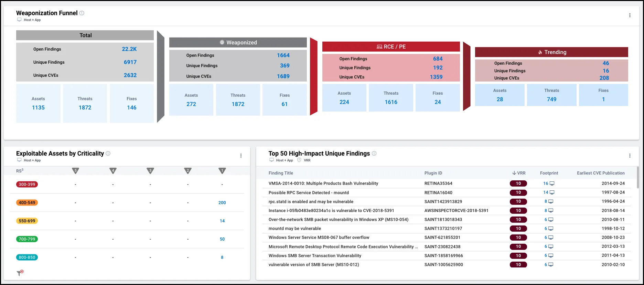Click the 800-850 risk score badge
This screenshot has width=644, height=285.
pos(27,257)
